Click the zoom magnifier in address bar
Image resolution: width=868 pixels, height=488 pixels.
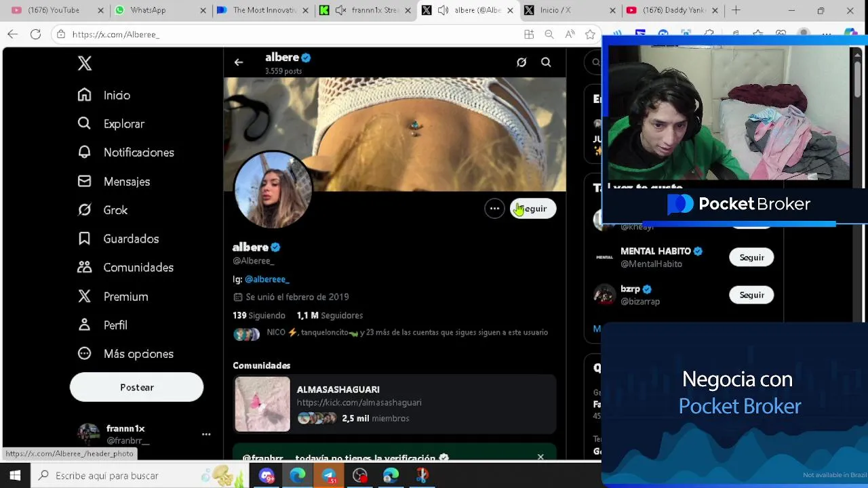point(549,34)
